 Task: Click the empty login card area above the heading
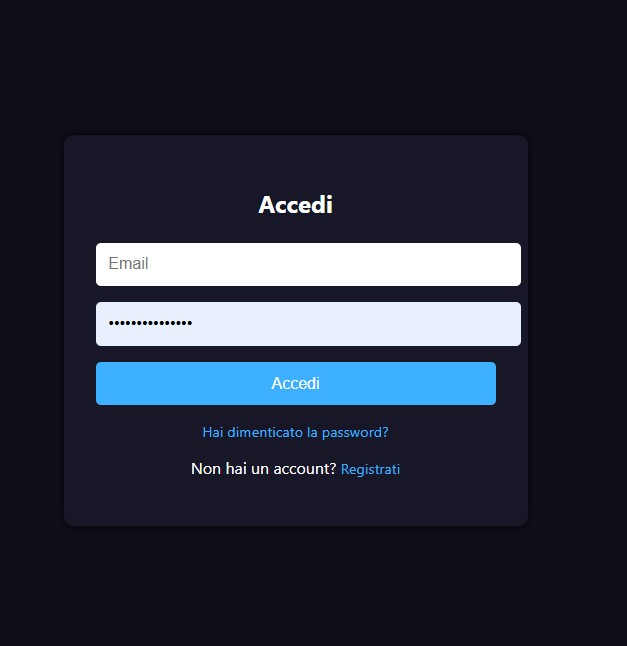pos(296,163)
